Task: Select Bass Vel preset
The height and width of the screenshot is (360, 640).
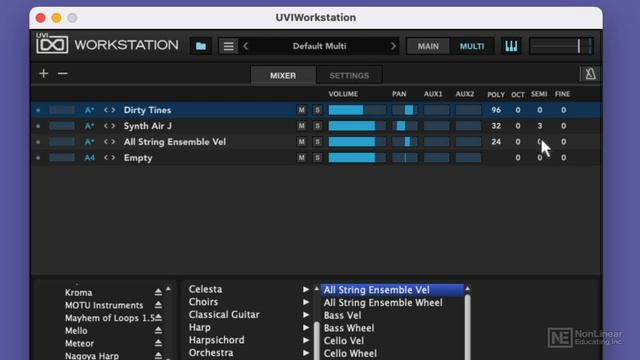Action: [x=342, y=315]
